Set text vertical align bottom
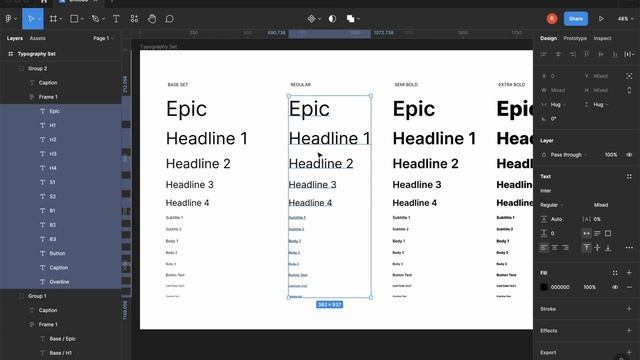640x360 pixels. [x=608, y=247]
